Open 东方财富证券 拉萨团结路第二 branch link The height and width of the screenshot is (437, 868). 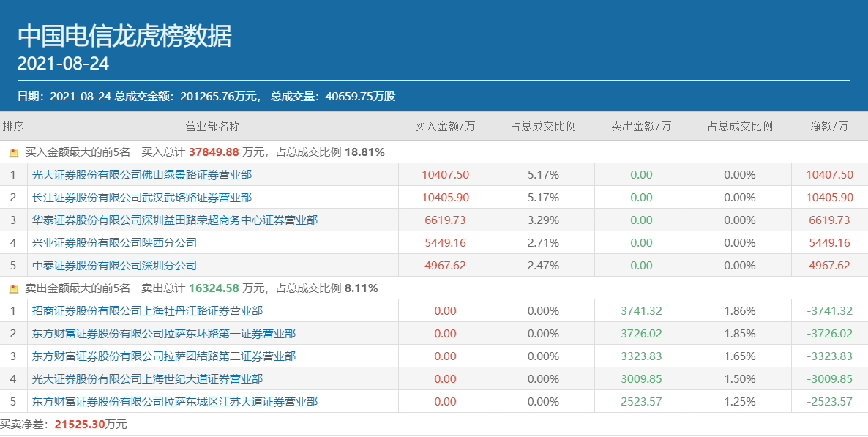point(163,356)
